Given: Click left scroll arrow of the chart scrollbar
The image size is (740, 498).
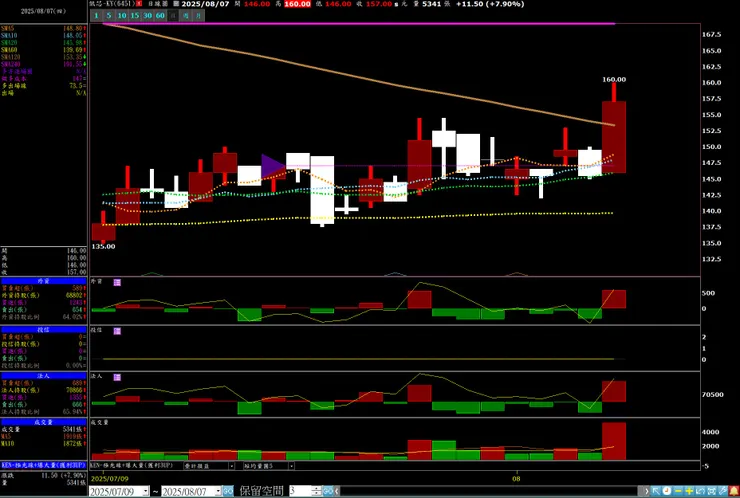Looking at the screenshot, I should click(x=337, y=491).
